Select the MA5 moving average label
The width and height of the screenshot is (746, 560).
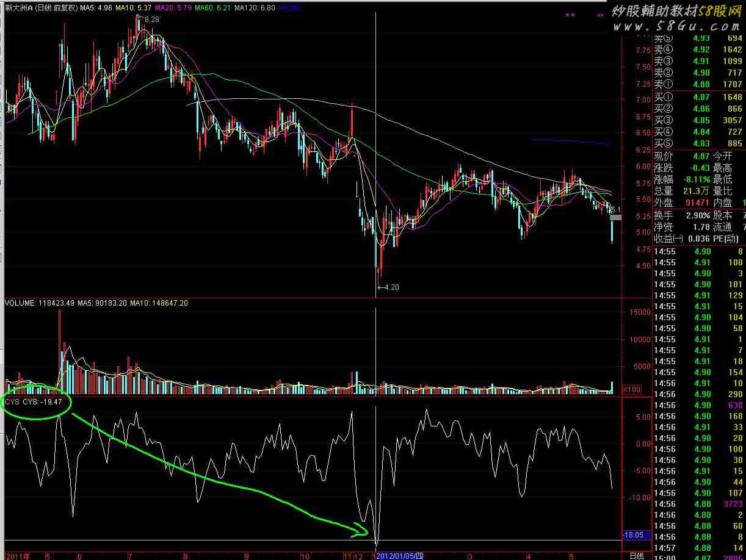tap(97, 8)
